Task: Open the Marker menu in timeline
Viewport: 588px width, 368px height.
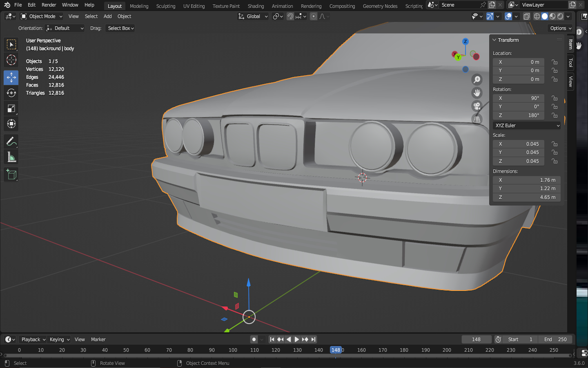Action: [98, 339]
